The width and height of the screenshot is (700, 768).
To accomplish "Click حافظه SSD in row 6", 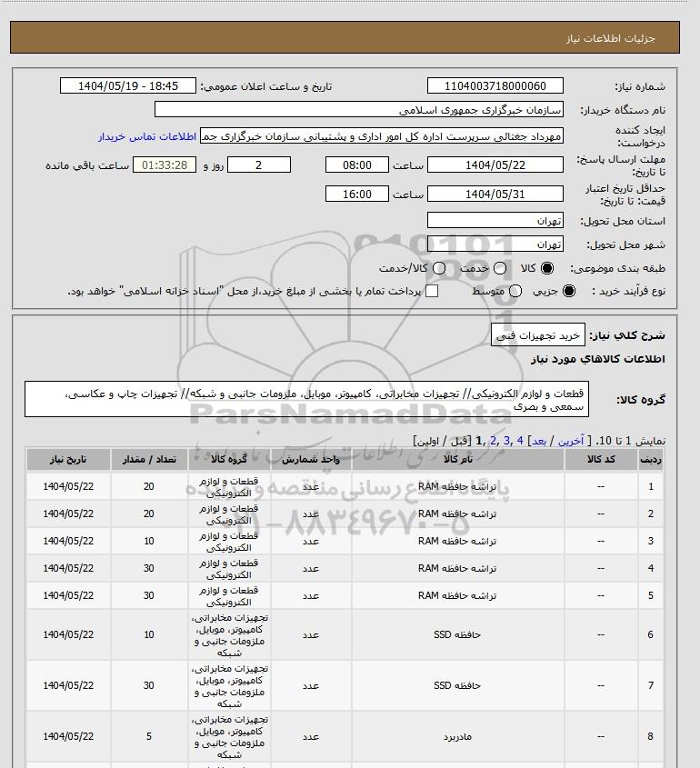I will (457, 634).
